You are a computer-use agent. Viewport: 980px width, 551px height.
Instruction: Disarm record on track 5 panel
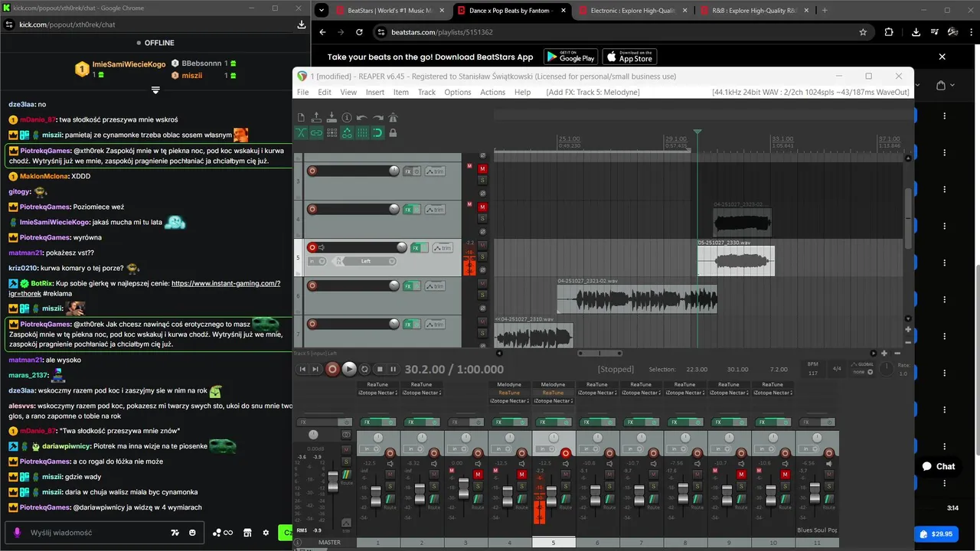tap(312, 247)
